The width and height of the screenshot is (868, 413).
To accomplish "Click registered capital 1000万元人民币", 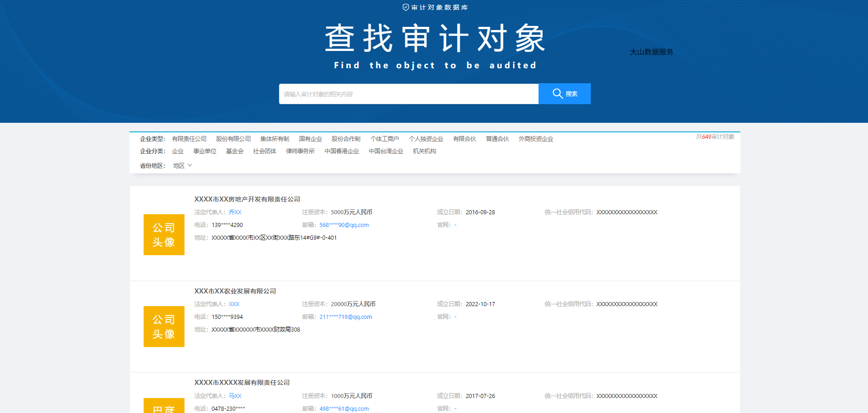I will click(352, 396).
